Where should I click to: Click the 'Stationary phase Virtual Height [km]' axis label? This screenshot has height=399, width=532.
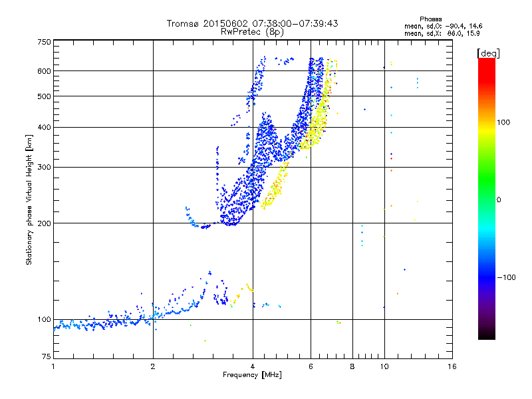click(x=29, y=199)
